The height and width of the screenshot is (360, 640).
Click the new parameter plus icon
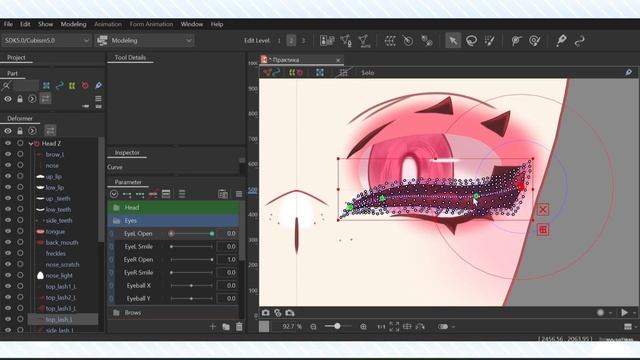tap(212, 327)
